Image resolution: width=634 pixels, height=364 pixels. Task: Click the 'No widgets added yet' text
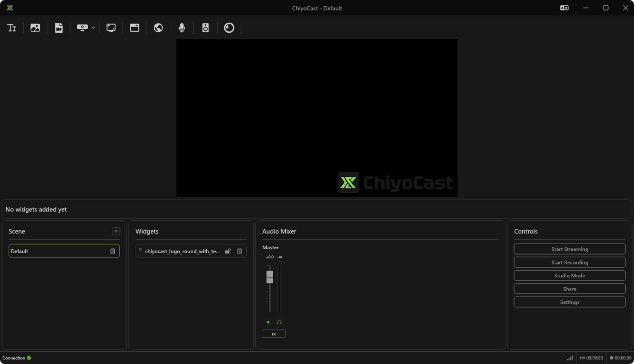click(x=36, y=209)
